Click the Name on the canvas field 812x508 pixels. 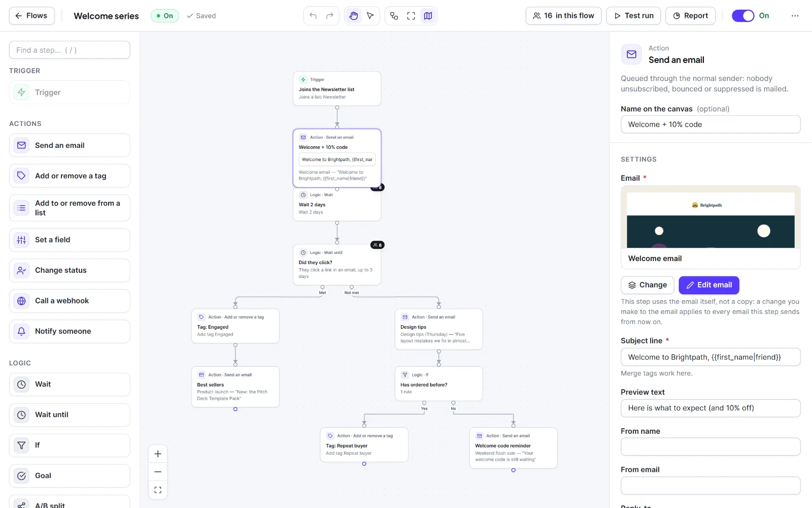710,124
